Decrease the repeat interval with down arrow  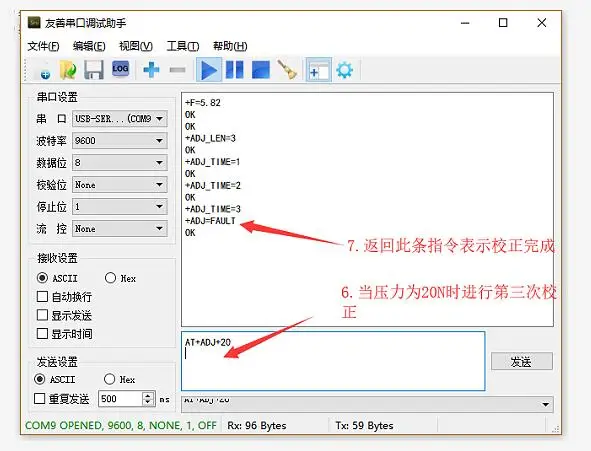coord(148,402)
